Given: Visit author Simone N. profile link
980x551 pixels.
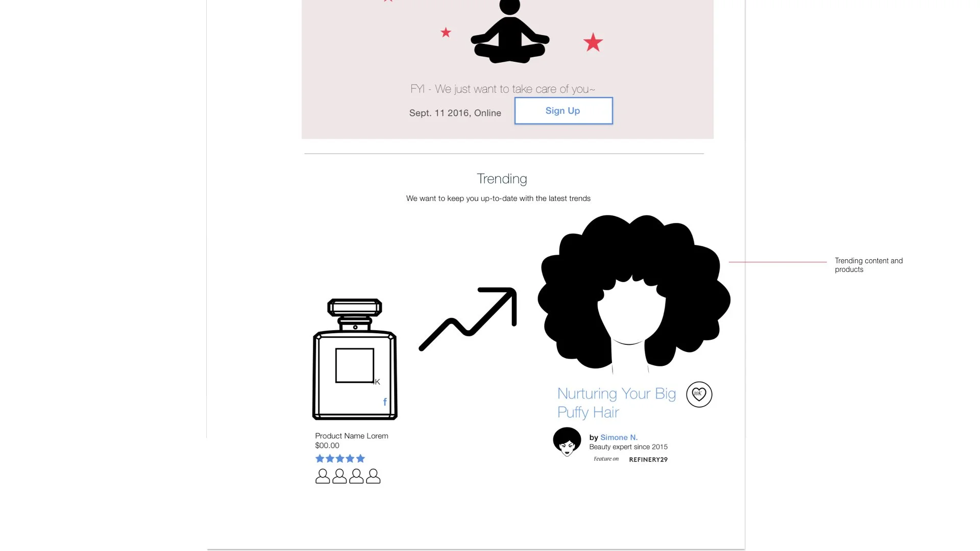Looking at the screenshot, I should [619, 437].
